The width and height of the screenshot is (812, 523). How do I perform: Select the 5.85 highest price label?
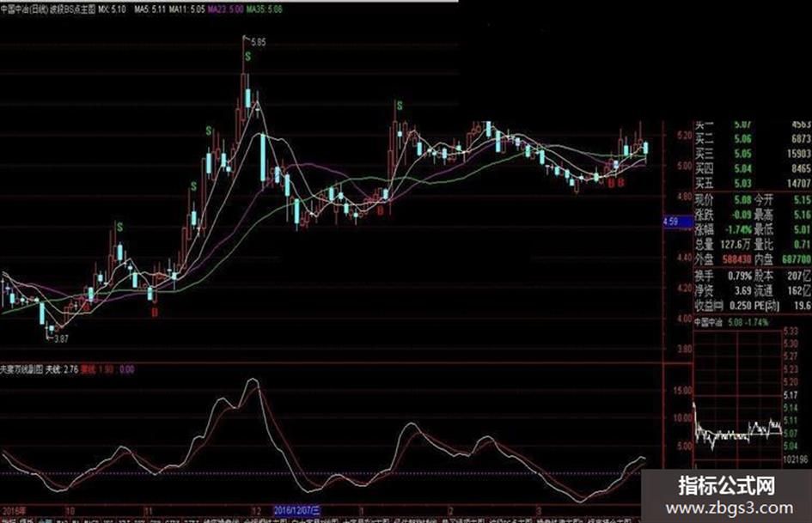(258, 42)
